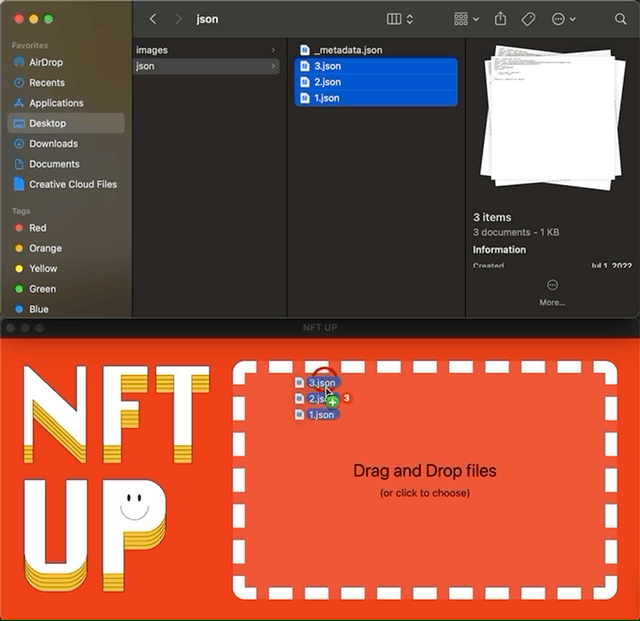
Task: Open Recents in the sidebar
Action: pyautogui.click(x=66, y=82)
